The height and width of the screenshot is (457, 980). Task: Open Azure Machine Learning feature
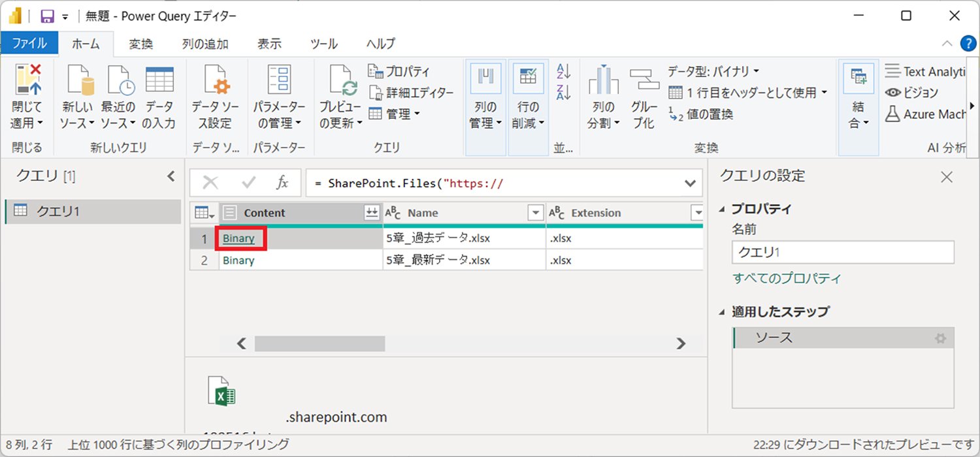924,114
